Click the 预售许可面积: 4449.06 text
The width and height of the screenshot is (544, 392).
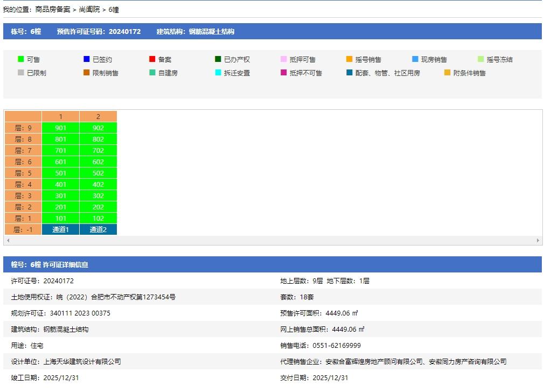pos(319,313)
